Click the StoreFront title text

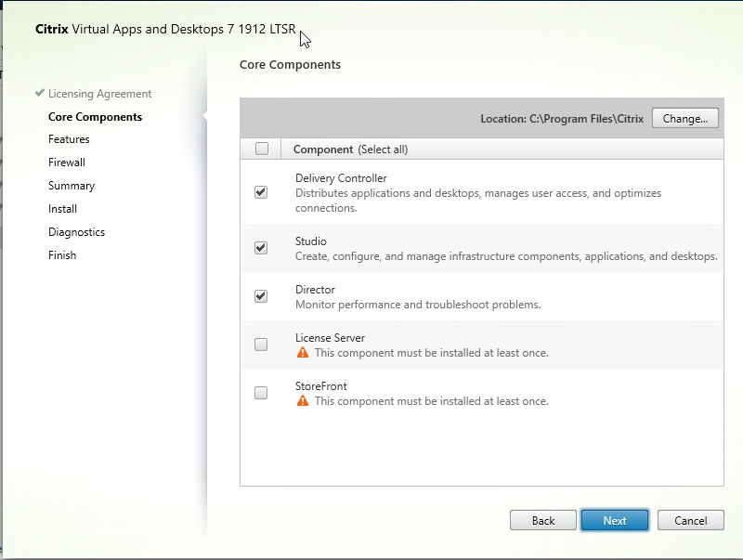click(320, 386)
